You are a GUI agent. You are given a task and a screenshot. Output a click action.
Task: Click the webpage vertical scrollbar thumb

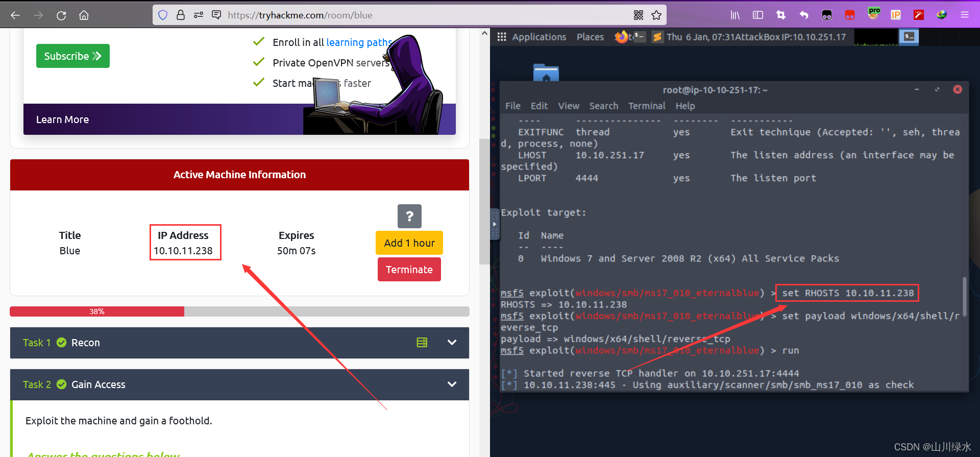coord(484,202)
